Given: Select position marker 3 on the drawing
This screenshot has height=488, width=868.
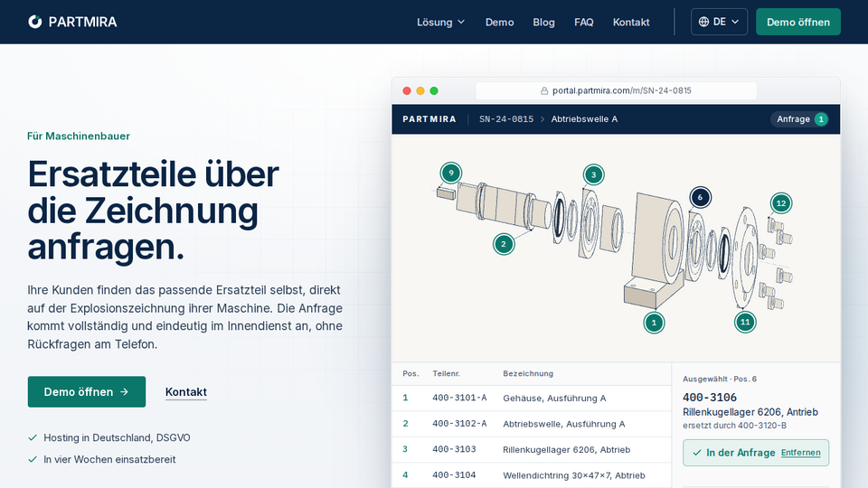Looking at the screenshot, I should (593, 174).
